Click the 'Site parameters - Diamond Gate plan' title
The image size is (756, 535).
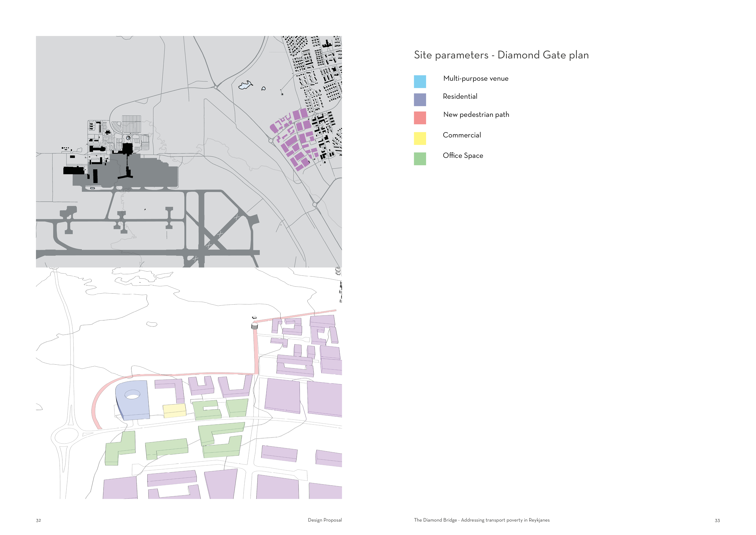click(x=501, y=55)
